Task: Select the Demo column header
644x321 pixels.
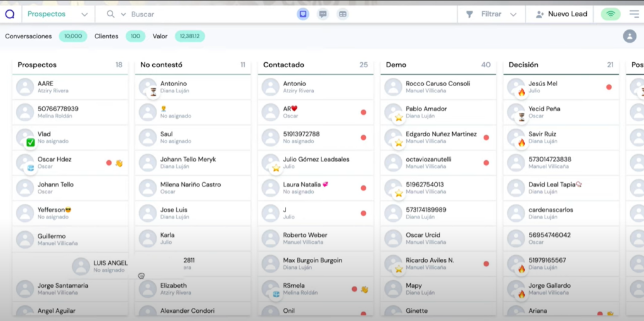Action: click(x=438, y=65)
